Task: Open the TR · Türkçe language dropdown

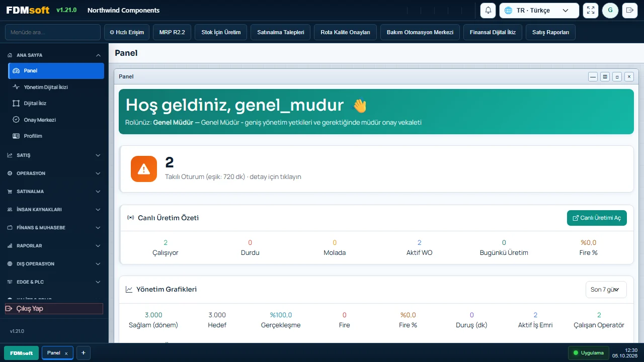Action: point(539,10)
